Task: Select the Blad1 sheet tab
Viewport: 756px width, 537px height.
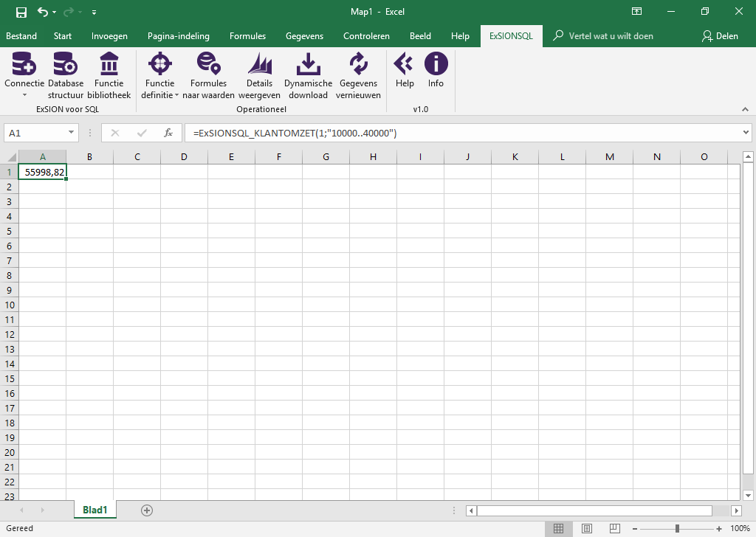Action: (x=95, y=510)
